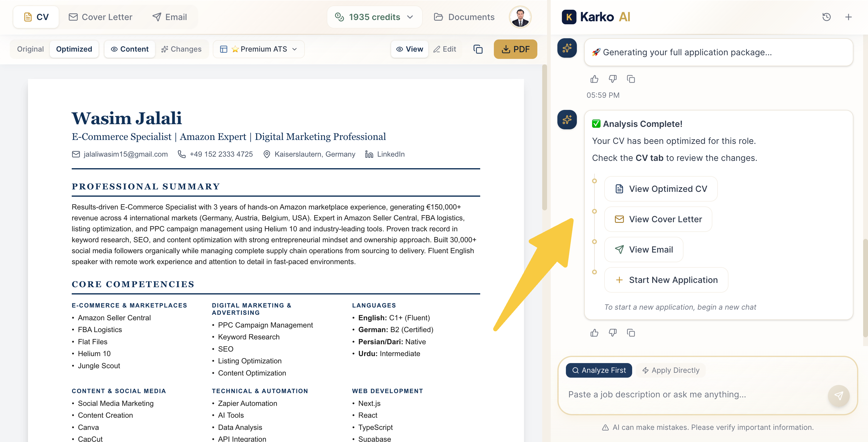The width and height of the screenshot is (868, 442).
Task: Switch to the Cover Letter tab
Action: 100,17
